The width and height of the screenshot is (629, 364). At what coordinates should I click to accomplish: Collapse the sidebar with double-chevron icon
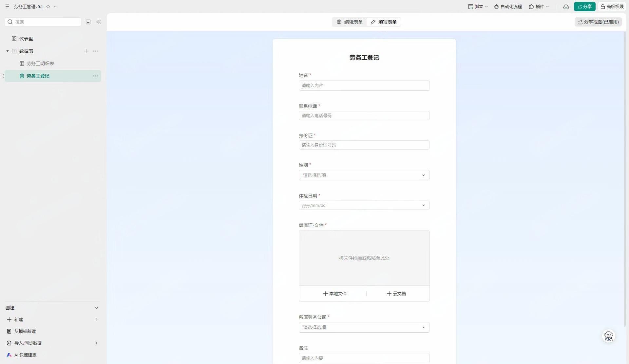pos(98,22)
